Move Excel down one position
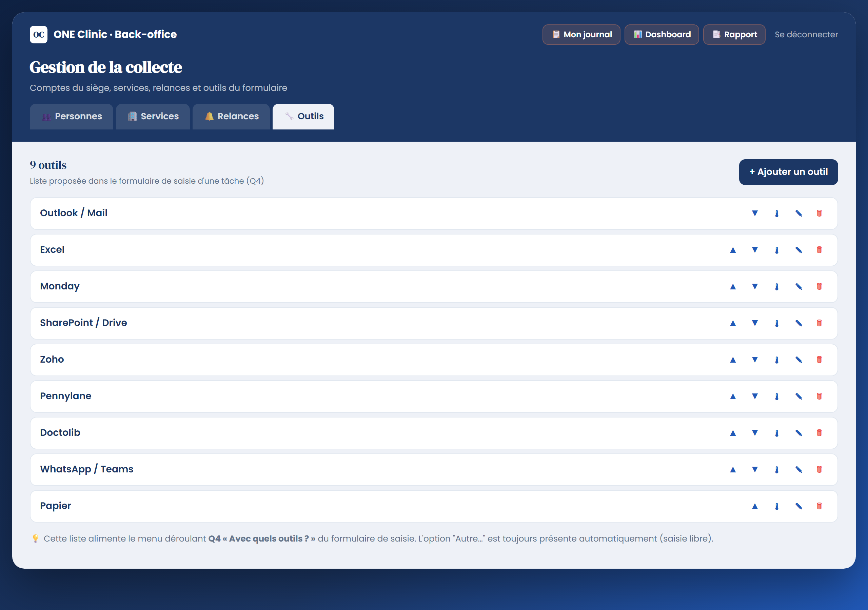 755,250
